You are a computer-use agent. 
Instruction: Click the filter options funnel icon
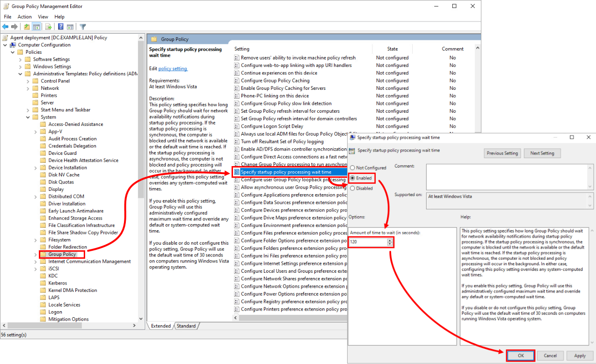tap(83, 27)
